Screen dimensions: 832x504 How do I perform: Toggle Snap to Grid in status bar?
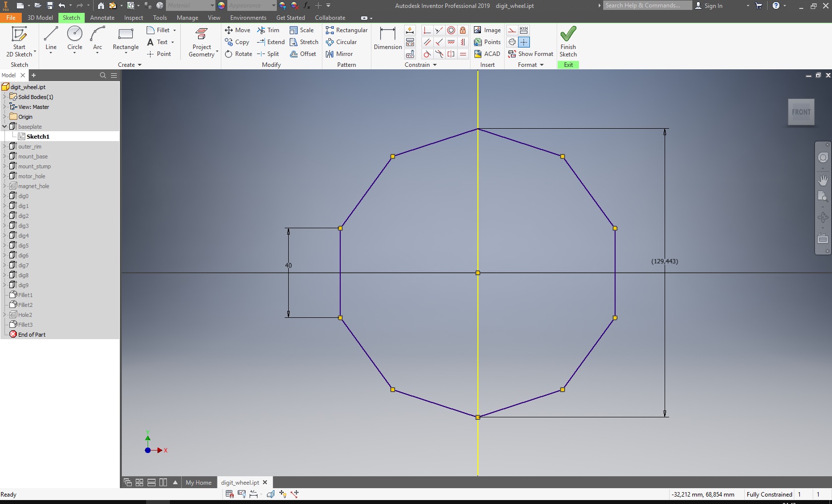pyautogui.click(x=229, y=494)
